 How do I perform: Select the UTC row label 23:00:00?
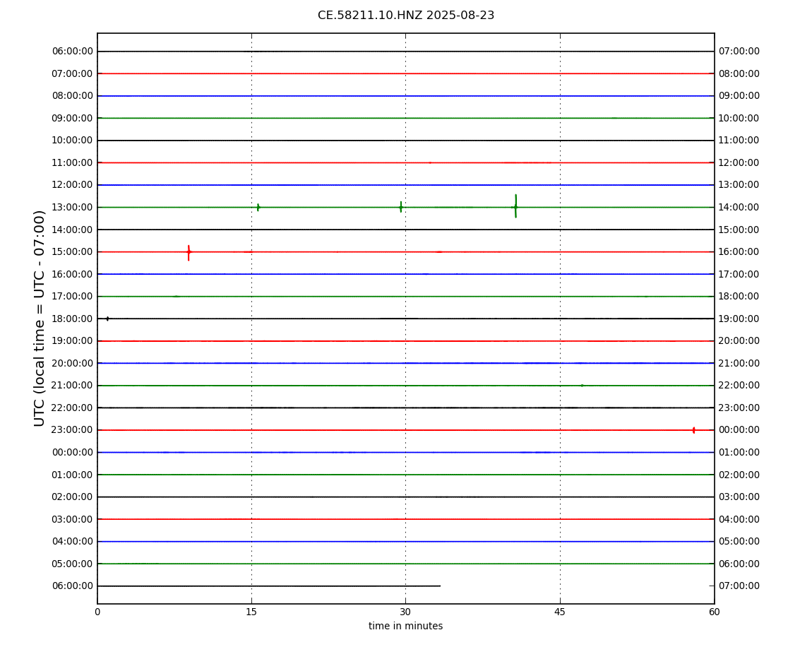pyautogui.click(x=72, y=430)
